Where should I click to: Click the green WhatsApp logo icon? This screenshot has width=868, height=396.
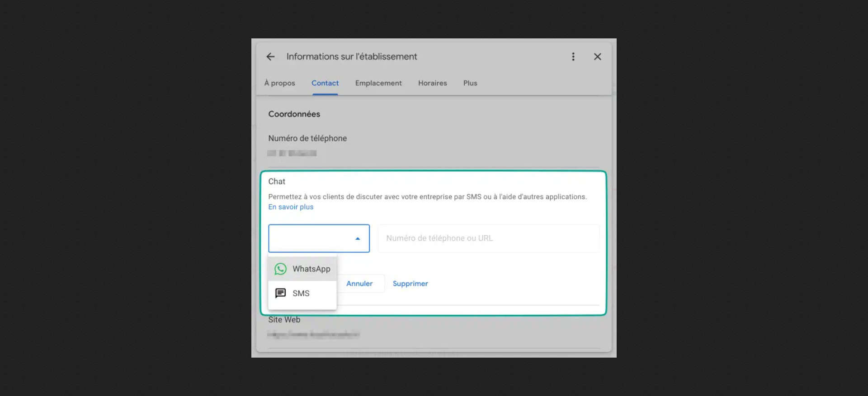tap(280, 269)
